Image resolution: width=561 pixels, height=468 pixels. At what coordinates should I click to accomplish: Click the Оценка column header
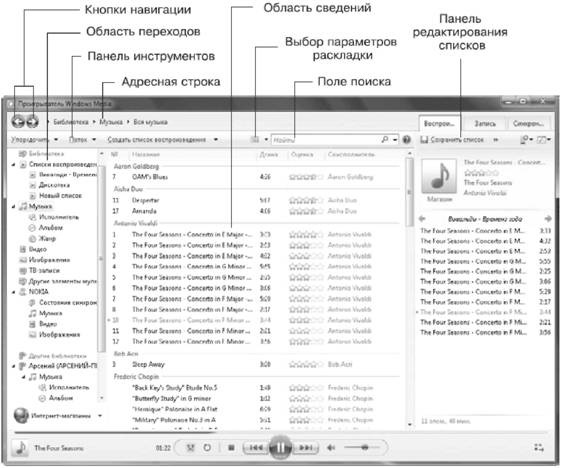[302, 155]
